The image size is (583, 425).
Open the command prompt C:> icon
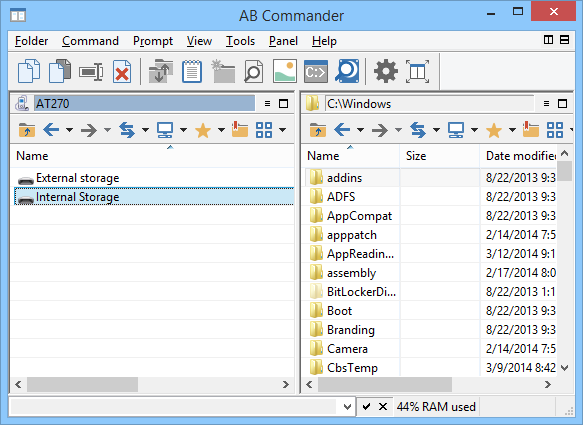click(316, 71)
